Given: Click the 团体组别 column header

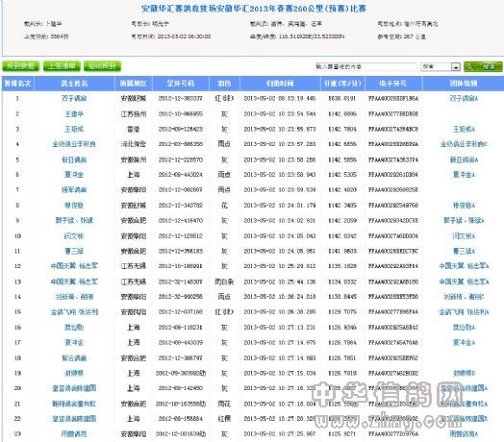Looking at the screenshot, I should click(x=464, y=84).
